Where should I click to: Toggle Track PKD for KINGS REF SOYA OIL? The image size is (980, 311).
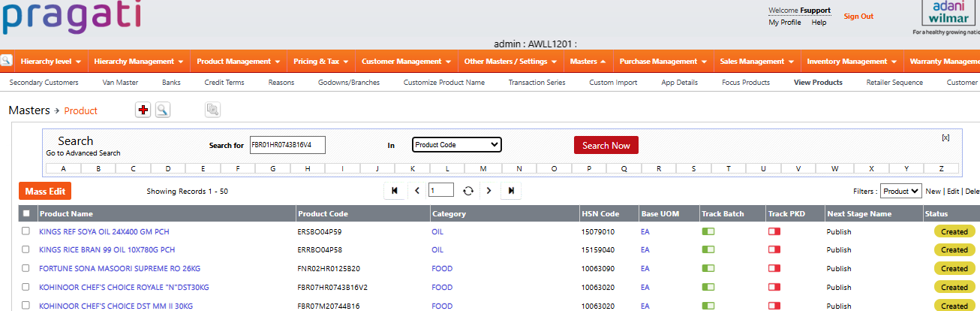click(774, 231)
